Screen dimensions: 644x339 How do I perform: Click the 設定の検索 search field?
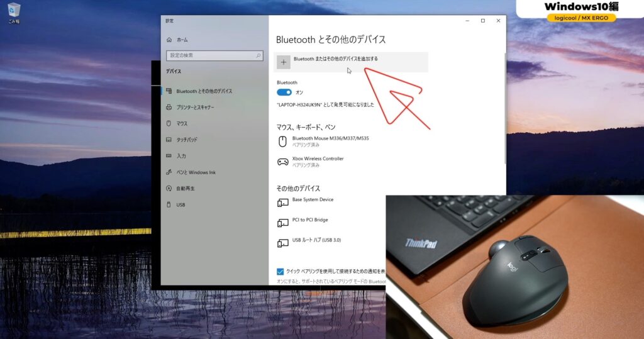coord(214,55)
